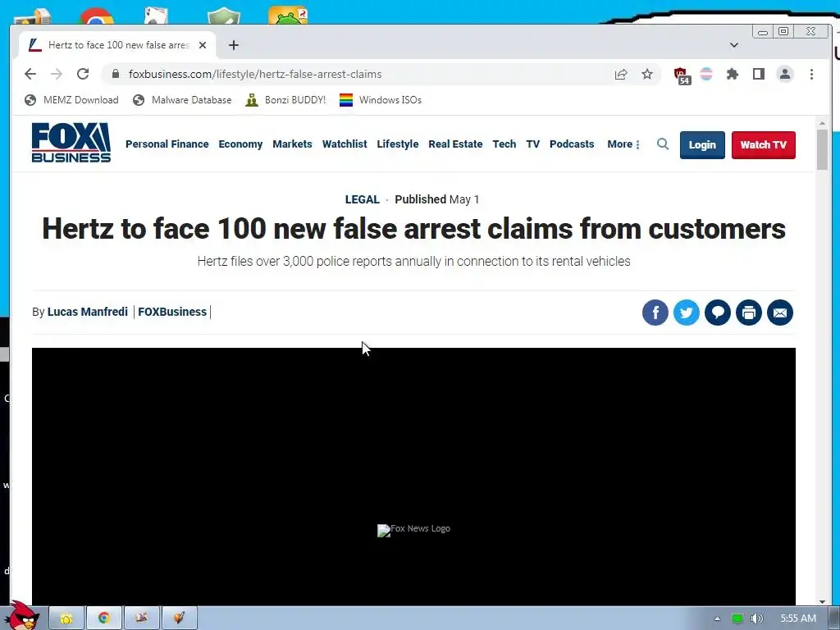840x630 pixels.
Task: Click the FOXBusiness byline link
Action: [x=172, y=312]
